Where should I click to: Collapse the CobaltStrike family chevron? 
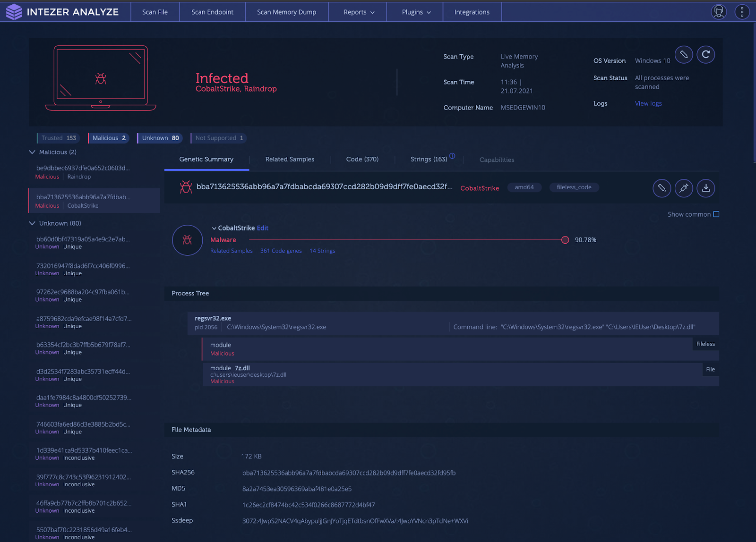[x=214, y=229]
